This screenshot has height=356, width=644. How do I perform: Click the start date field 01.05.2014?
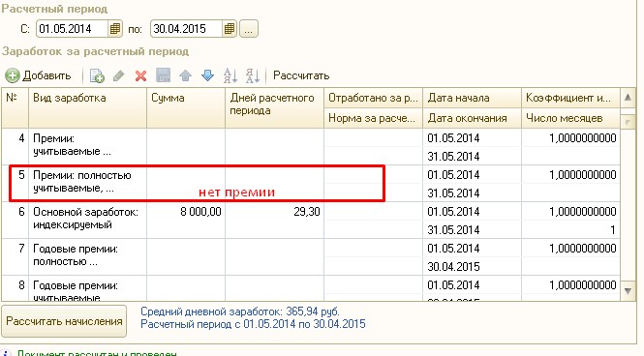coord(73,29)
